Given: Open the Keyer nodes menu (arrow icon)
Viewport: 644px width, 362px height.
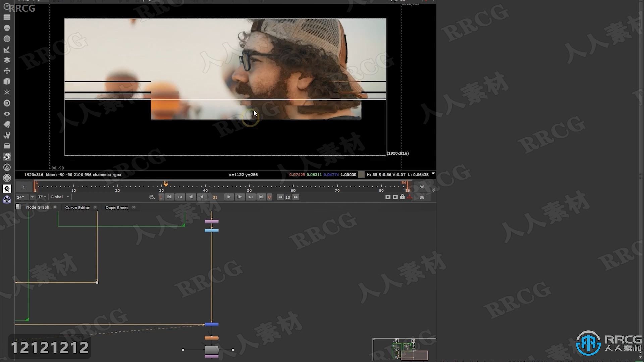Looking at the screenshot, I should click(7, 50).
